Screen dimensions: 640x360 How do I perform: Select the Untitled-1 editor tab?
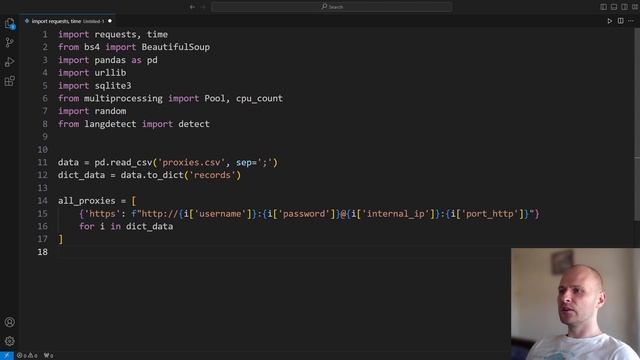pos(68,21)
